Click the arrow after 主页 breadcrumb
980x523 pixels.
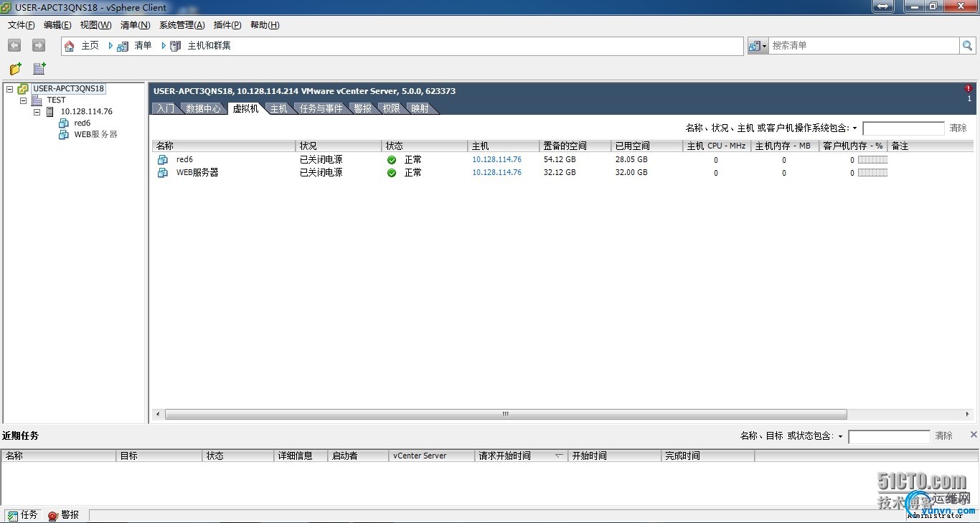110,46
